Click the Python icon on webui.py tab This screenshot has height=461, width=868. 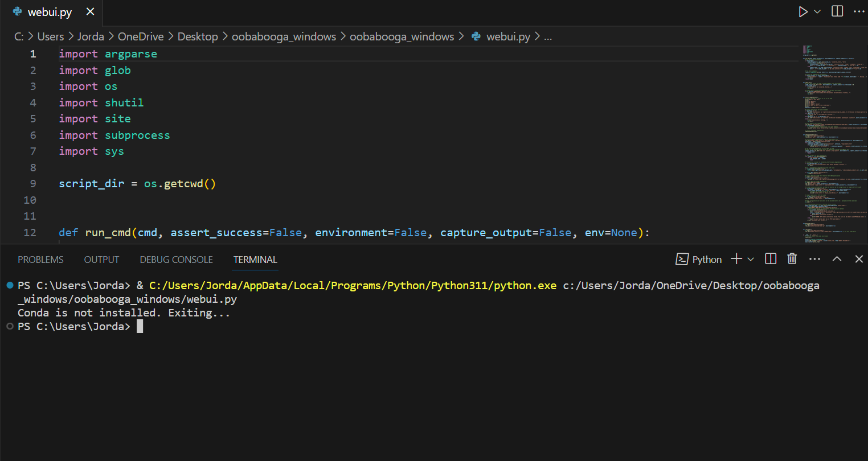17,12
